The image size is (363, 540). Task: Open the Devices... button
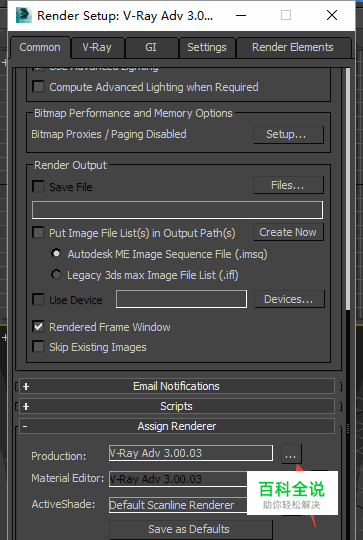point(289,299)
